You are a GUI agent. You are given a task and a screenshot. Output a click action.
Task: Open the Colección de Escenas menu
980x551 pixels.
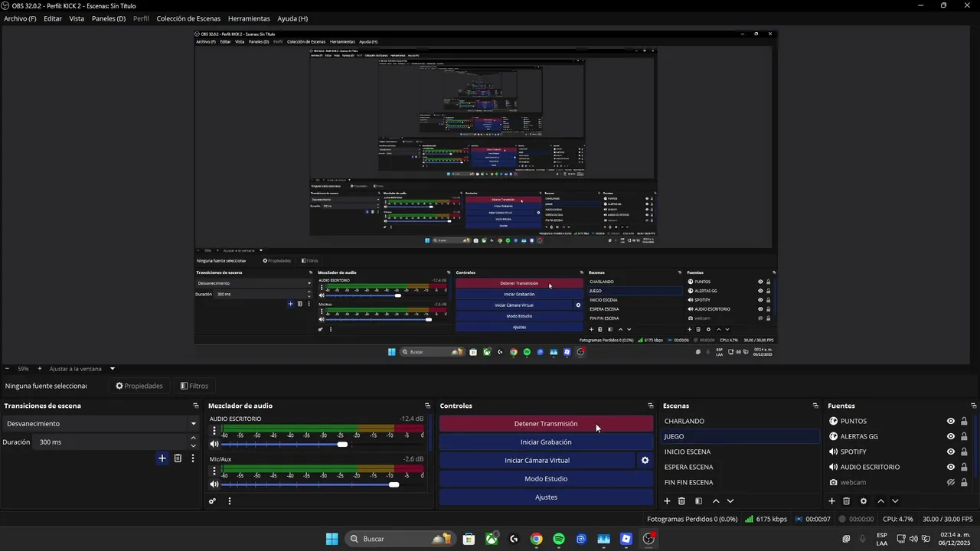pyautogui.click(x=188, y=18)
